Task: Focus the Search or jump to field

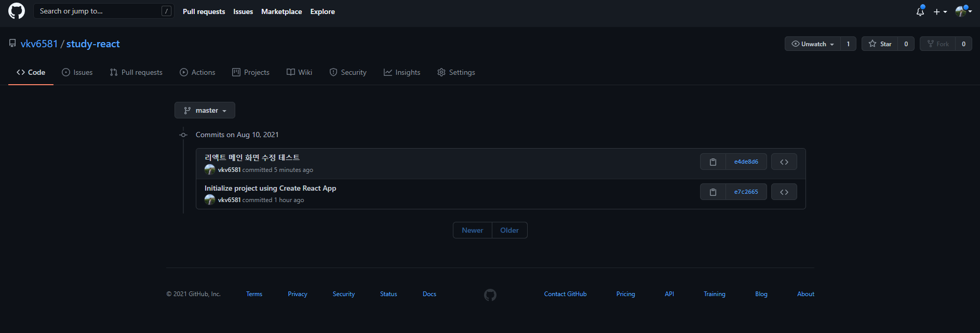Action: 103,11
